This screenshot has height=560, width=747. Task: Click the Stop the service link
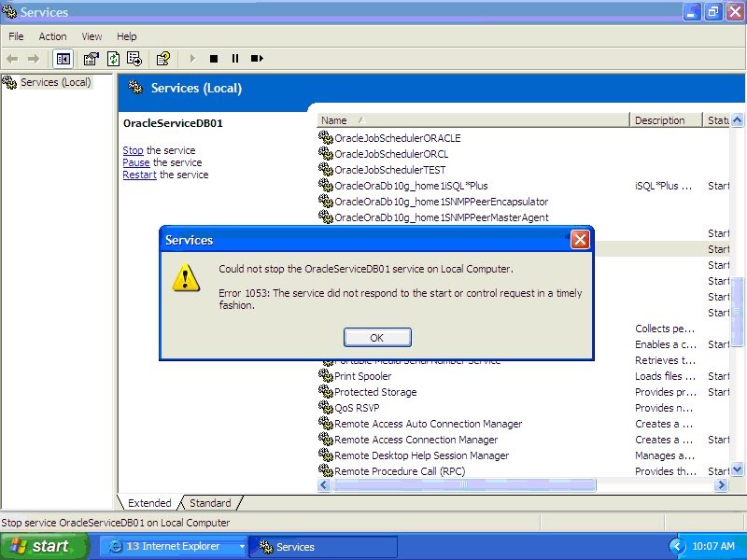pos(133,150)
